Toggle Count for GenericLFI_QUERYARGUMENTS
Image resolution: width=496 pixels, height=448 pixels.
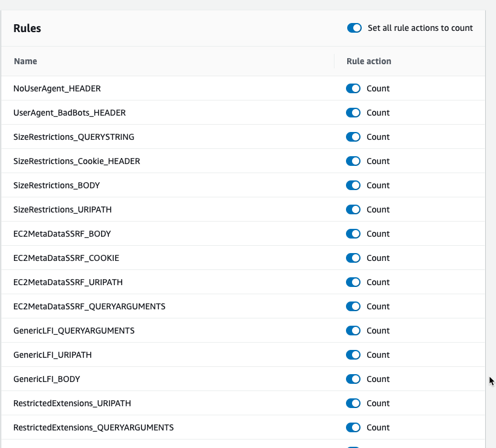(353, 331)
